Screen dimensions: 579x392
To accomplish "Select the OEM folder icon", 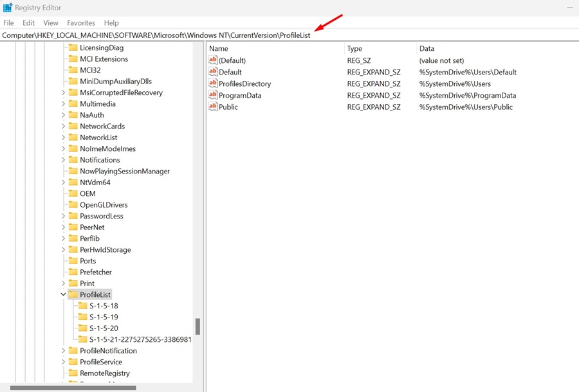I will pos(73,193).
